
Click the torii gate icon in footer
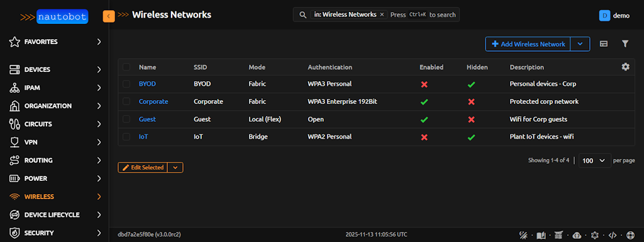pyautogui.click(x=558, y=236)
